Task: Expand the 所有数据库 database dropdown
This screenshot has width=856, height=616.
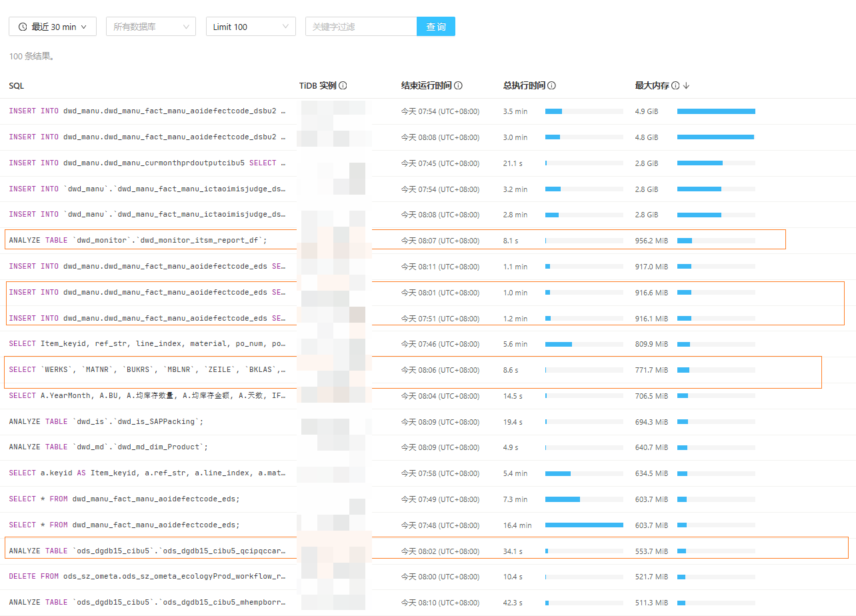Action: click(x=151, y=27)
